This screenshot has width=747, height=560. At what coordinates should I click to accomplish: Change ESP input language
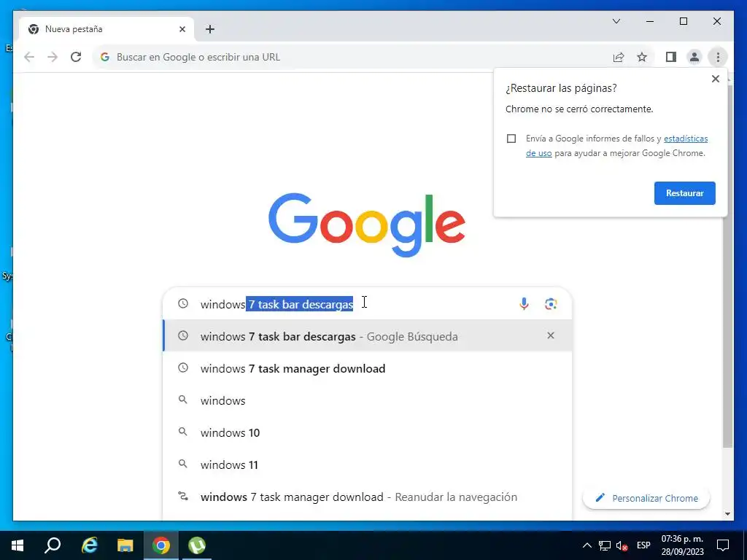point(643,545)
